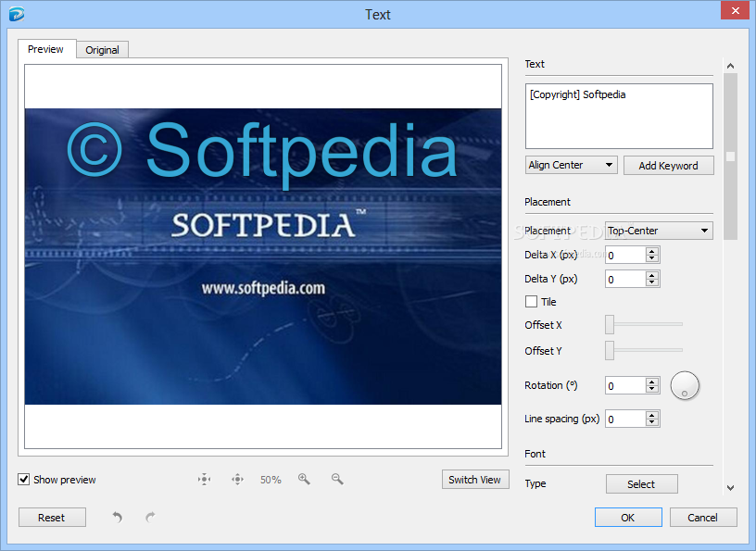
Task: Increase Line spacing with the up arrow
Action: (x=652, y=416)
